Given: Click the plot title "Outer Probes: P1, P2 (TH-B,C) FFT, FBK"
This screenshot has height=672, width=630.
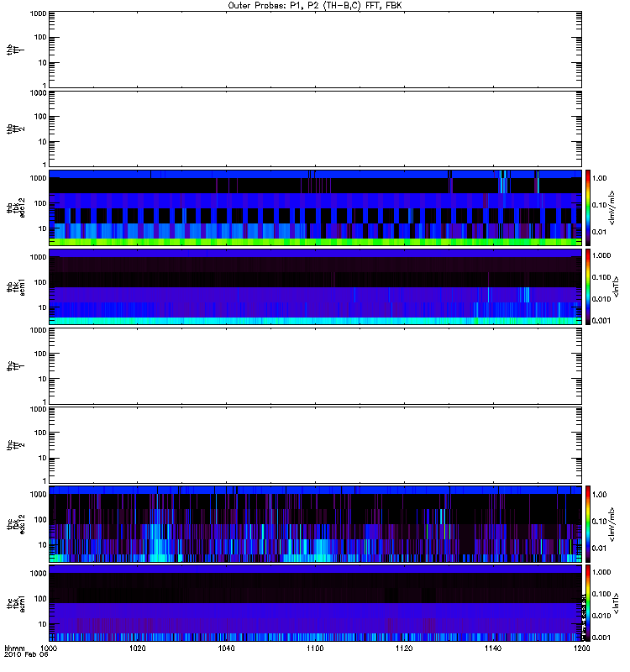Looking at the screenshot, I should click(315, 6).
